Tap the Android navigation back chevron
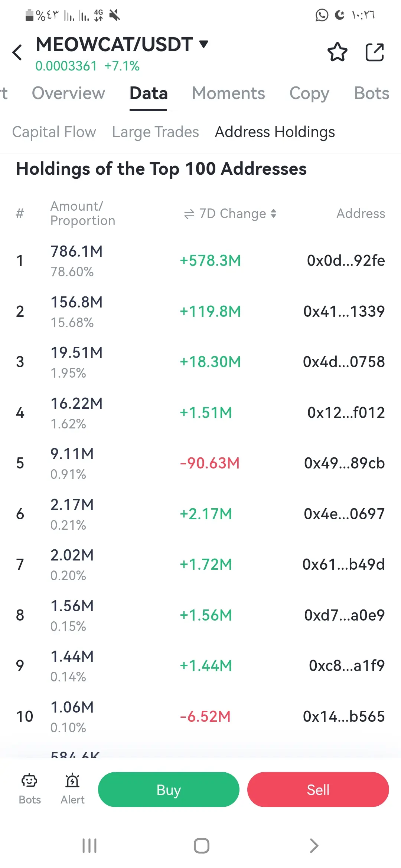Viewport: 401px width, 868px height. tap(314, 846)
